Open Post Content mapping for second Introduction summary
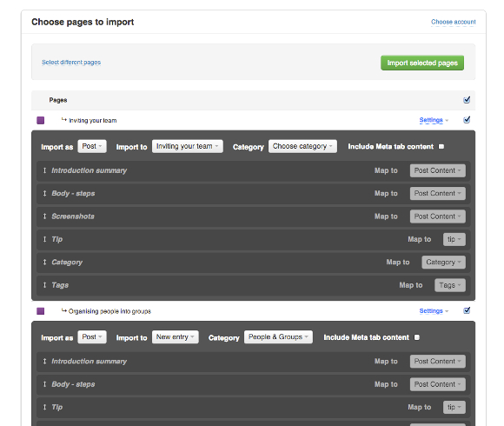504x426 pixels. coord(437,362)
